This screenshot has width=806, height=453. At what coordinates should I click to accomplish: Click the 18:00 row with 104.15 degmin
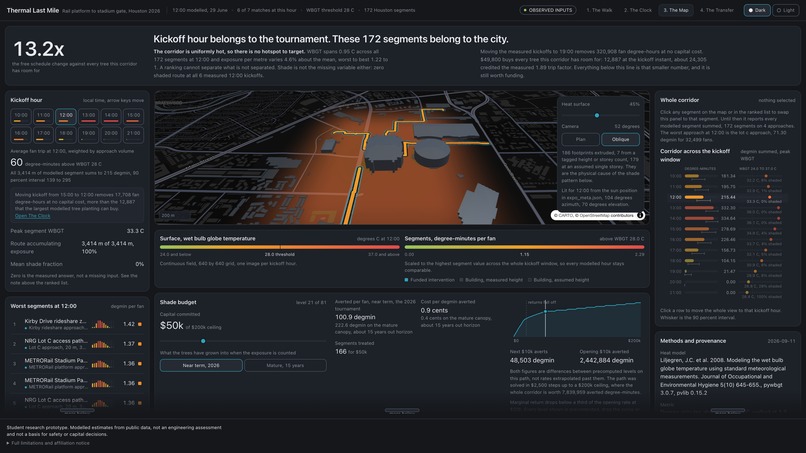point(726,261)
